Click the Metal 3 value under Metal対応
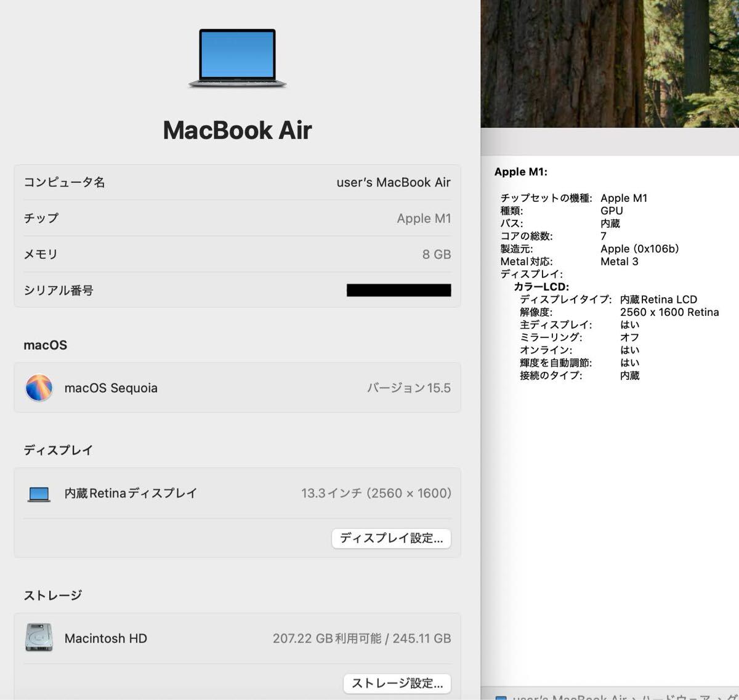 point(620,262)
